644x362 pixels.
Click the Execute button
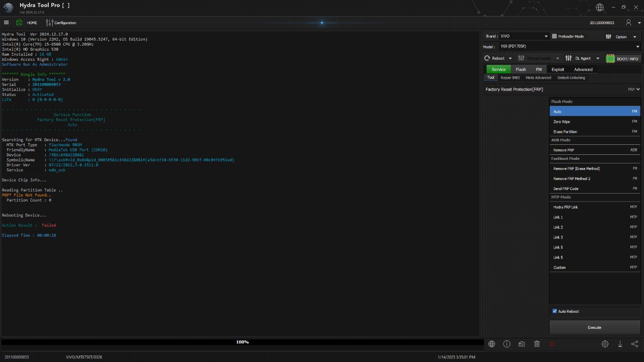tap(594, 327)
